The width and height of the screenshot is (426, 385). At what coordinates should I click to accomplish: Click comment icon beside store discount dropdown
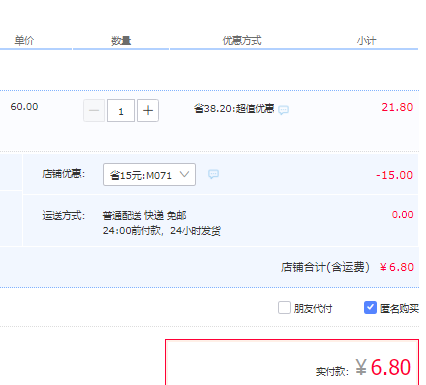point(213,174)
